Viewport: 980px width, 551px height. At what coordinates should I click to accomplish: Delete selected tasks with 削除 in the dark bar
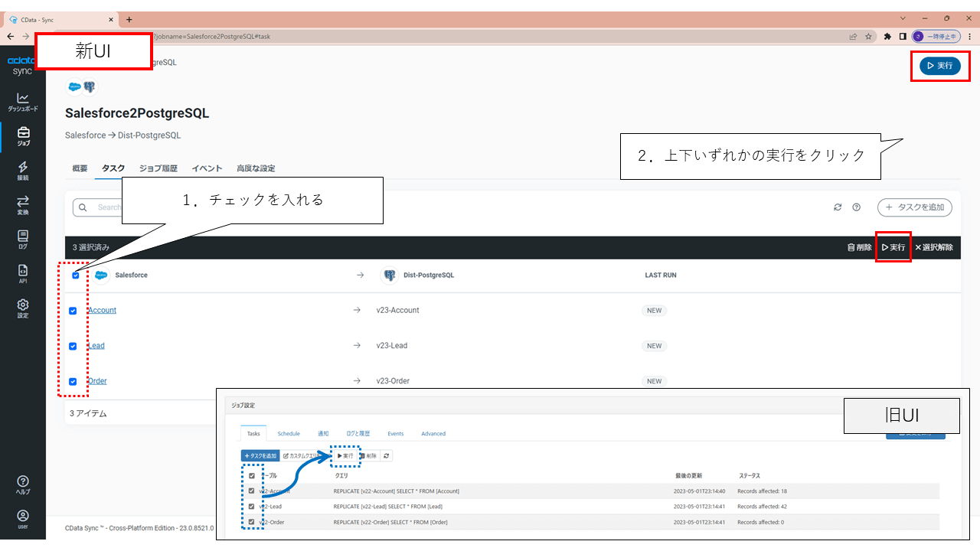tap(859, 247)
